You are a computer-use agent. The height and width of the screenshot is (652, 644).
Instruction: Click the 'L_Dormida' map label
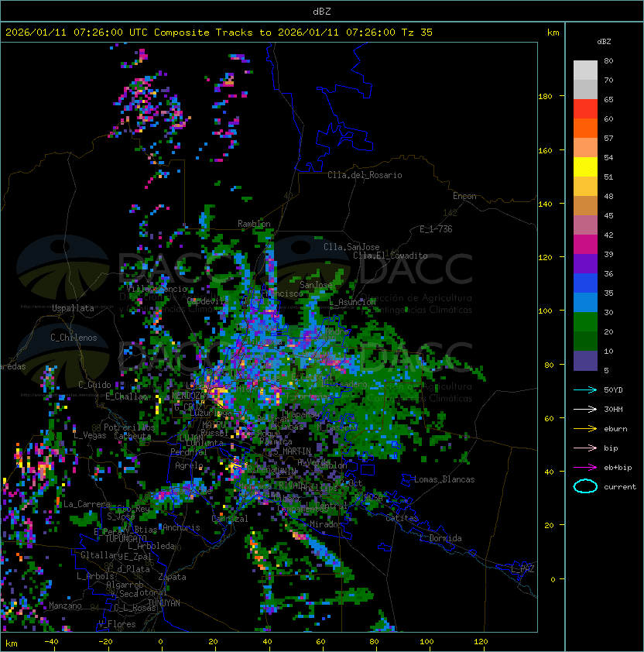440,538
